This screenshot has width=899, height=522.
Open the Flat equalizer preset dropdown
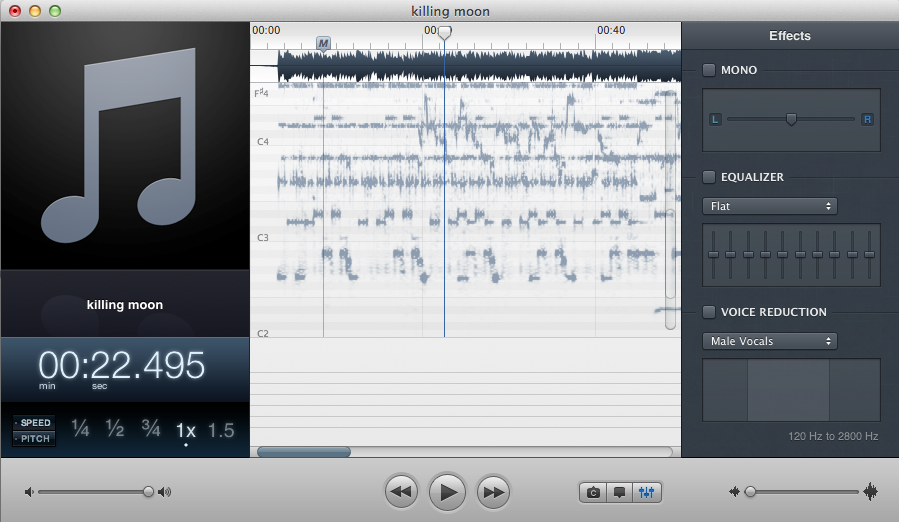coord(769,206)
